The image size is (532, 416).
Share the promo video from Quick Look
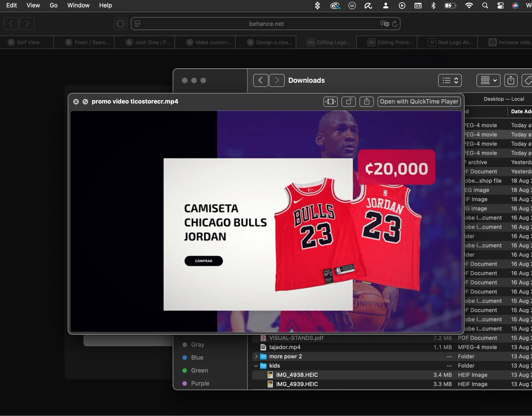point(367,101)
